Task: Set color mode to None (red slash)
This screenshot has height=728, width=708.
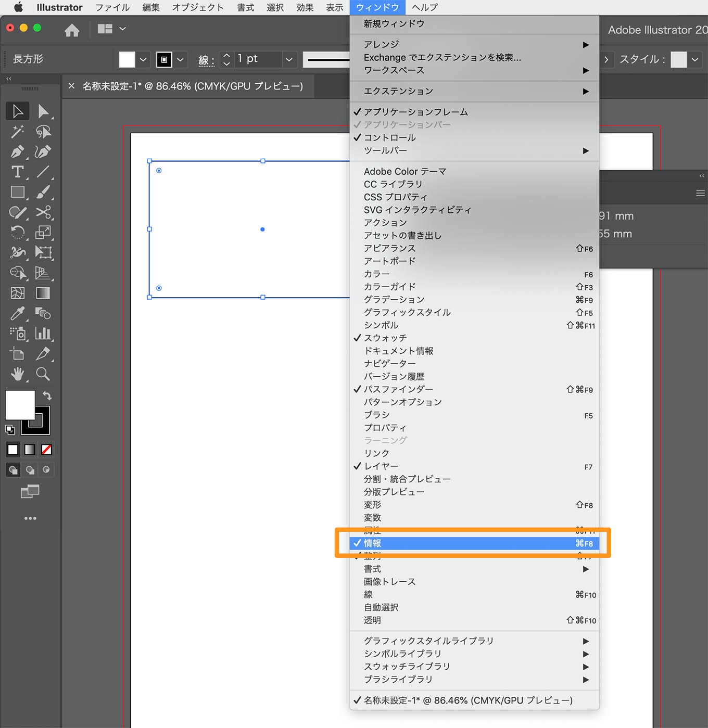Action: 46,449
